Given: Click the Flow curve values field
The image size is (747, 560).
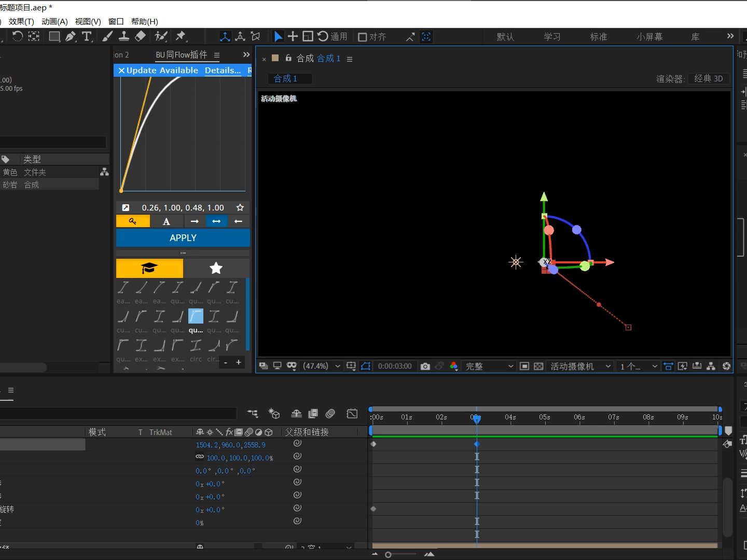Looking at the screenshot, I should point(183,207).
